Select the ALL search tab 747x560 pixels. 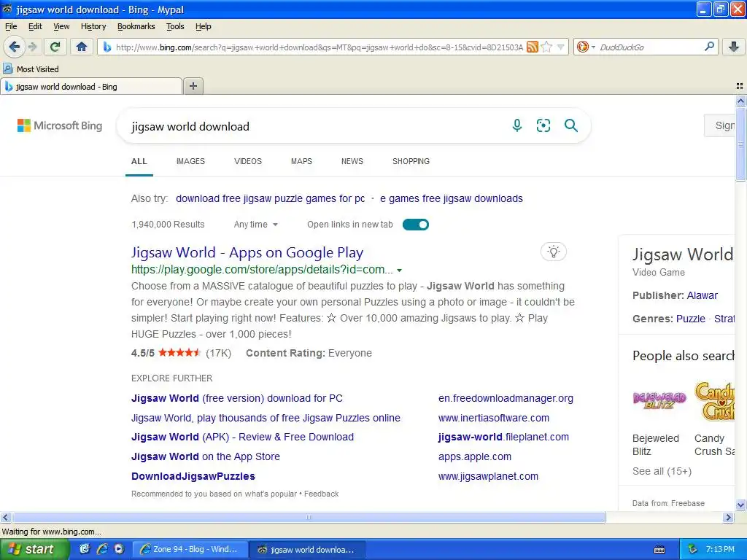pyautogui.click(x=139, y=161)
